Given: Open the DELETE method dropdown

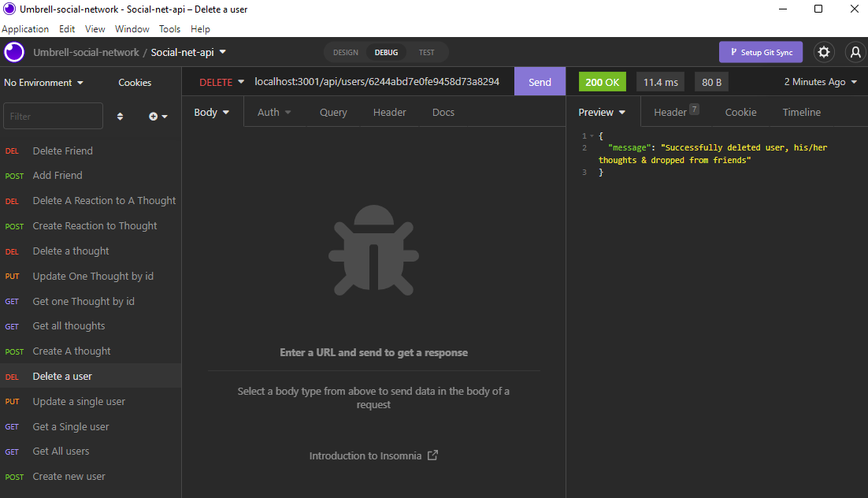Looking at the screenshot, I should [221, 81].
